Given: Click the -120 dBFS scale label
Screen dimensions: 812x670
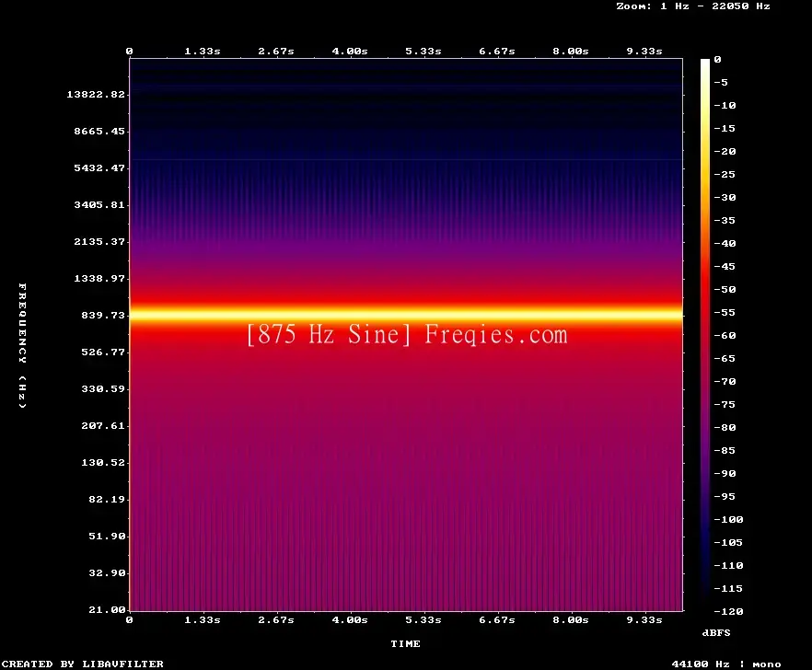Looking at the screenshot, I should click(x=728, y=611).
